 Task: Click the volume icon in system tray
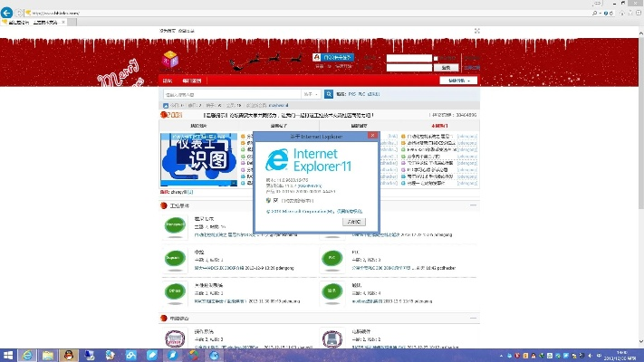[591, 356]
